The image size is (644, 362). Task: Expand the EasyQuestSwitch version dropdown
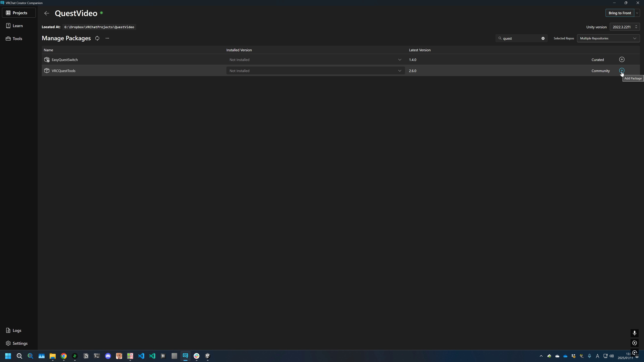pos(399,60)
